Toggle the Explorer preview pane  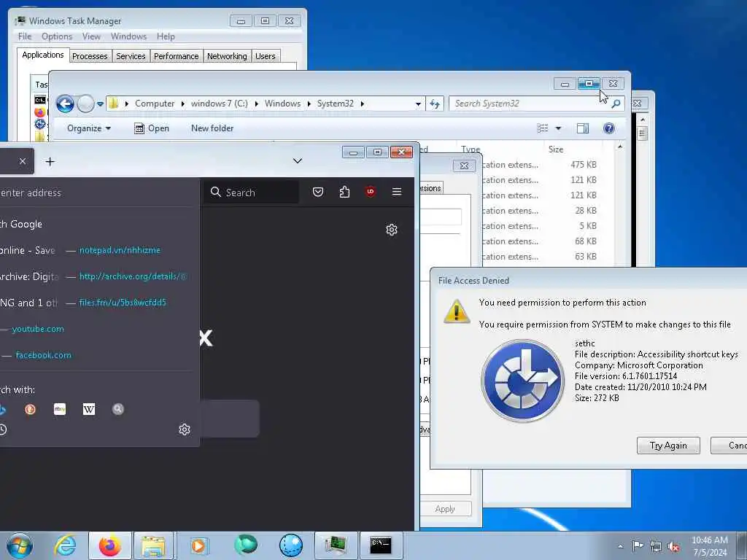[583, 128]
